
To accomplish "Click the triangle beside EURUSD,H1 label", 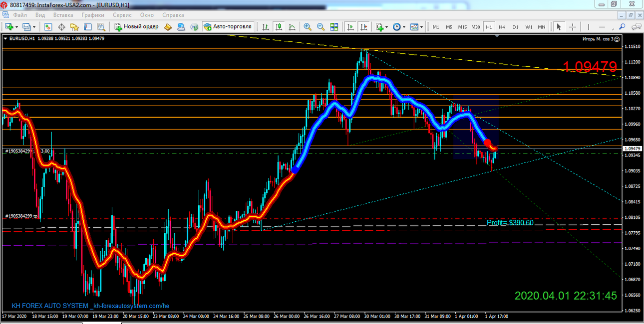I will tap(5, 38).
